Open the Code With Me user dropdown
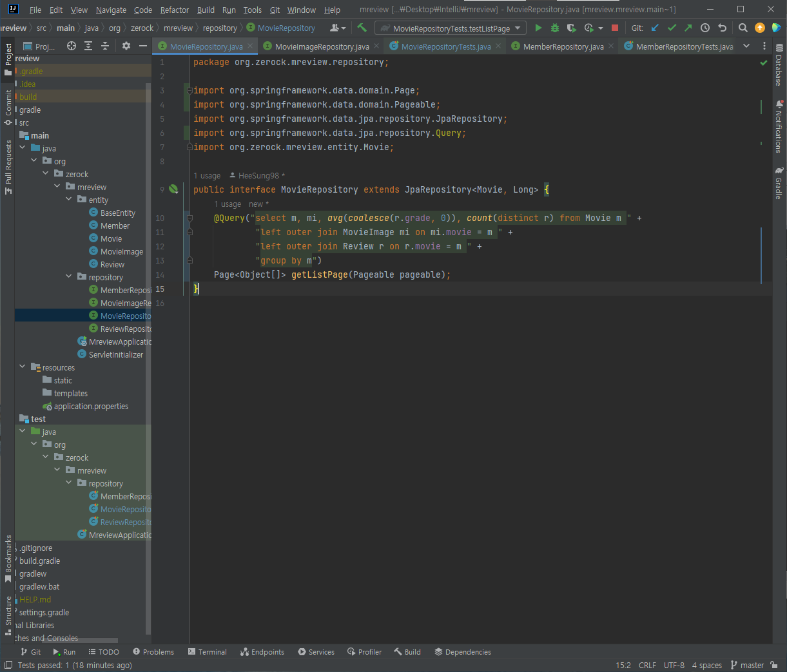Image resolution: width=787 pixels, height=672 pixels. pos(338,28)
